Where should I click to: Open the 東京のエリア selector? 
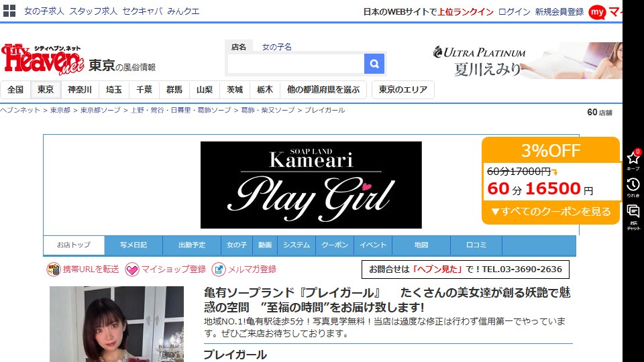tap(403, 89)
